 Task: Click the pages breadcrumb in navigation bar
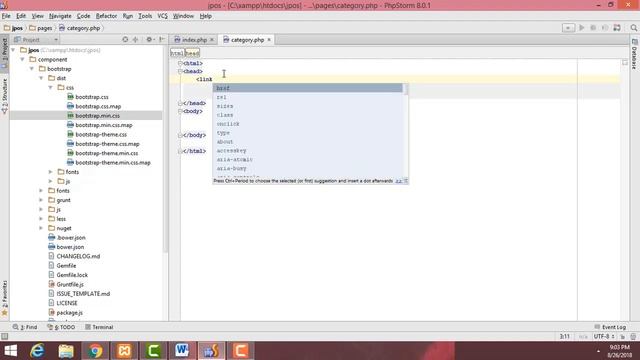pos(41,28)
